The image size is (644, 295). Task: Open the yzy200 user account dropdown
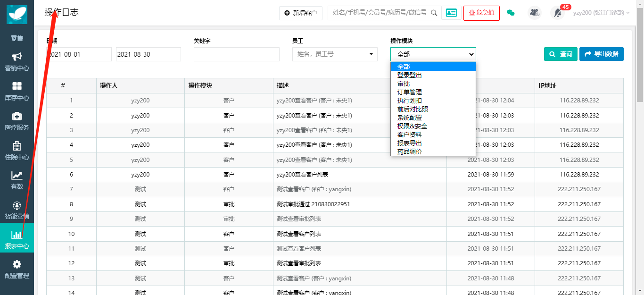pos(601,13)
